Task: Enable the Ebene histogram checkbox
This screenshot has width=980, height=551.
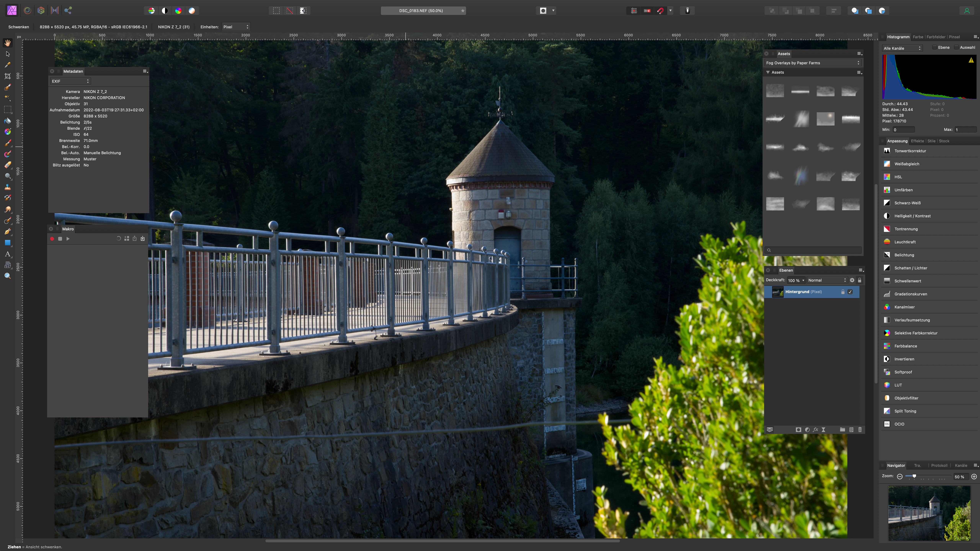Action: coord(935,47)
